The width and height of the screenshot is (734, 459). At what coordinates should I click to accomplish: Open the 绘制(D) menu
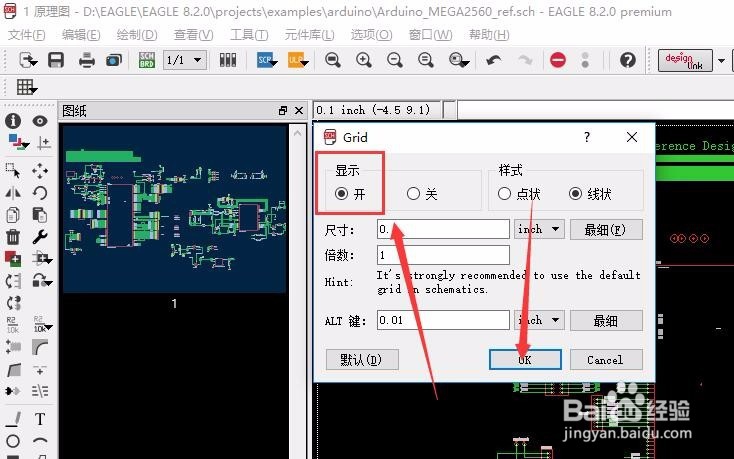137,35
